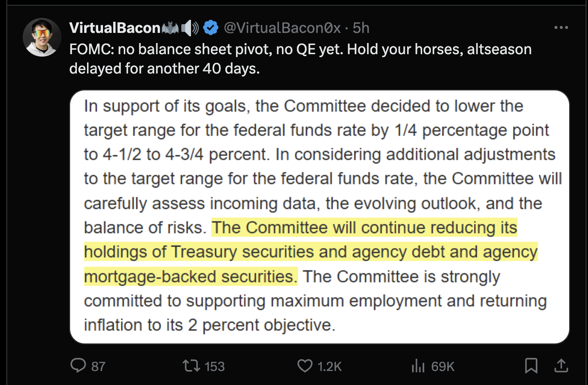Click the 69K views count

[442, 367]
